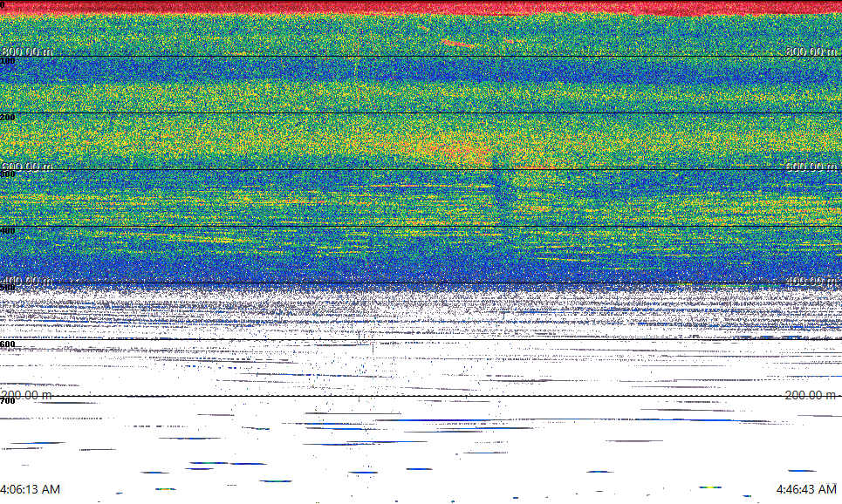Click the bold 500 depth gridline label
The height and width of the screenshot is (504, 842).
8,288
